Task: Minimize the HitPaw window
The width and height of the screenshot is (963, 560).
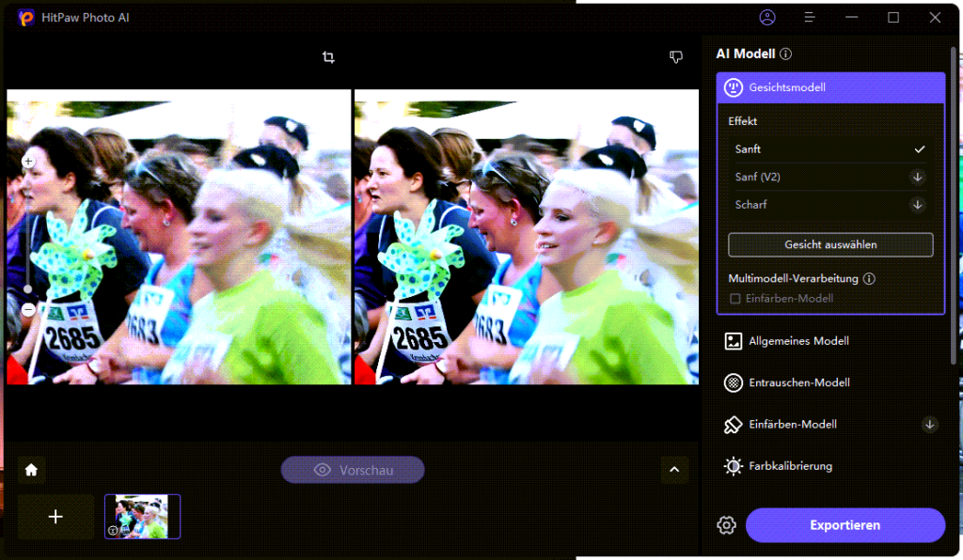Action: pos(851,17)
